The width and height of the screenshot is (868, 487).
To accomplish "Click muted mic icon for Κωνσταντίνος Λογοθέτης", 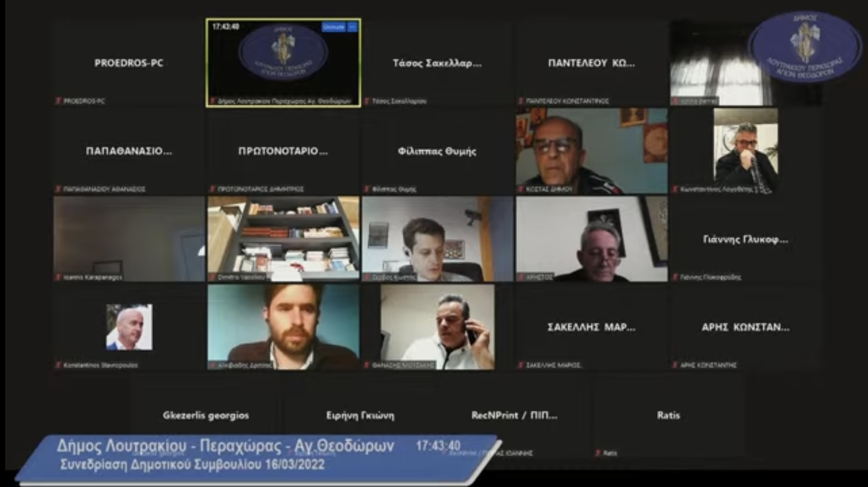I will tap(675, 189).
